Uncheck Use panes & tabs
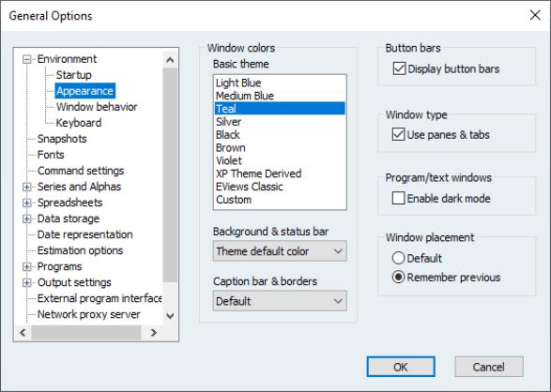The width and height of the screenshot is (551, 392). tap(398, 134)
